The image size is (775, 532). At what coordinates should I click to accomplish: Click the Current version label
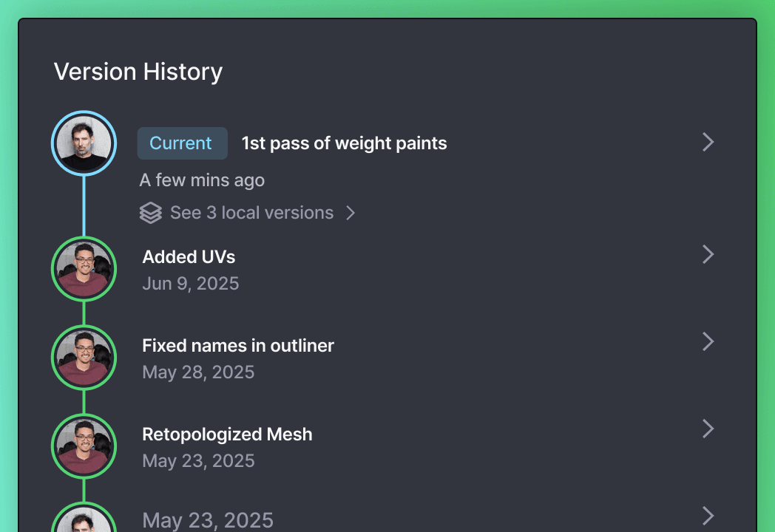(x=182, y=143)
